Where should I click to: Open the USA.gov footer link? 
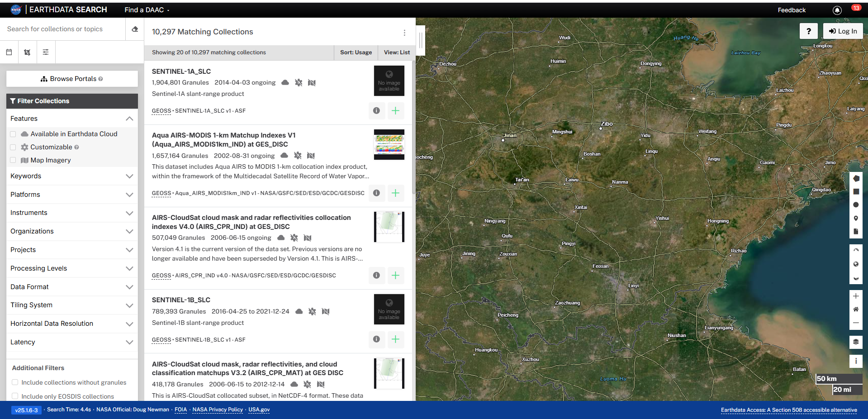(x=259, y=409)
